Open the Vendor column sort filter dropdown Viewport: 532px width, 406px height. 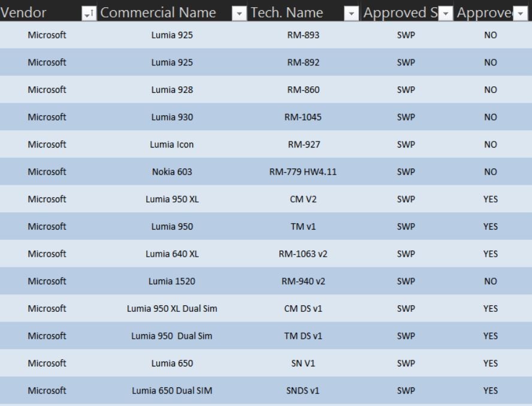pyautogui.click(x=89, y=14)
